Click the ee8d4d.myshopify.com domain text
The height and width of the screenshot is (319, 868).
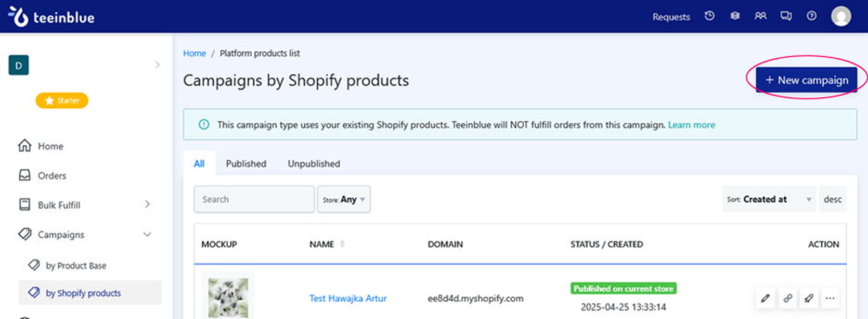coord(475,298)
